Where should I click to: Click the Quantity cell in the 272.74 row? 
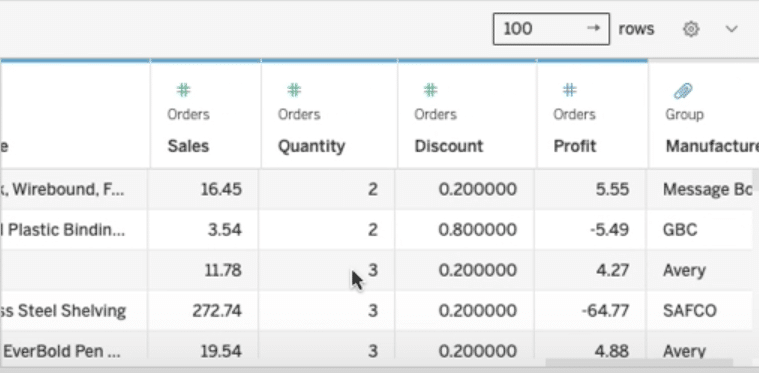tap(327, 311)
